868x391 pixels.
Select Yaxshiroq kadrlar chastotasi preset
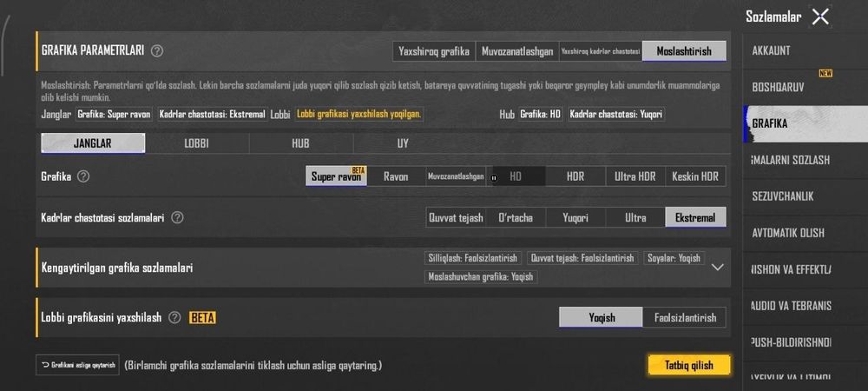[x=601, y=51]
